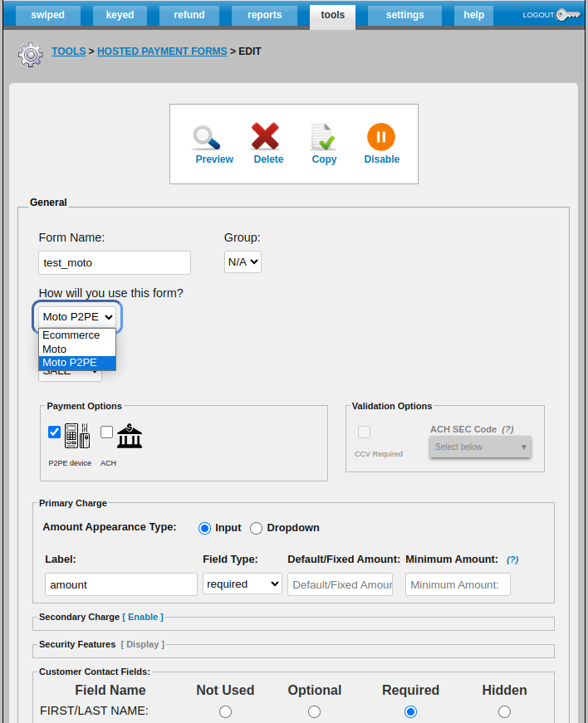The width and height of the screenshot is (588, 723).
Task: Click the logout key icon
Action: (x=568, y=15)
